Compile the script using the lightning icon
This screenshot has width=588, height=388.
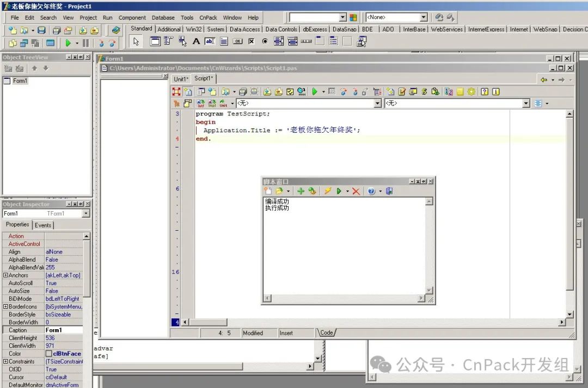pyautogui.click(x=328, y=191)
